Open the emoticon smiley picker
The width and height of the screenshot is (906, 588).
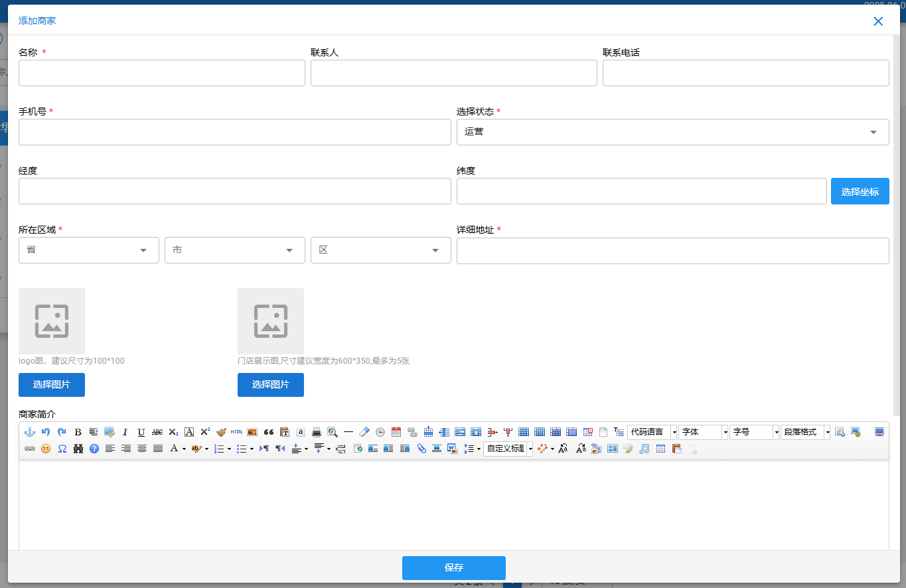point(46,449)
